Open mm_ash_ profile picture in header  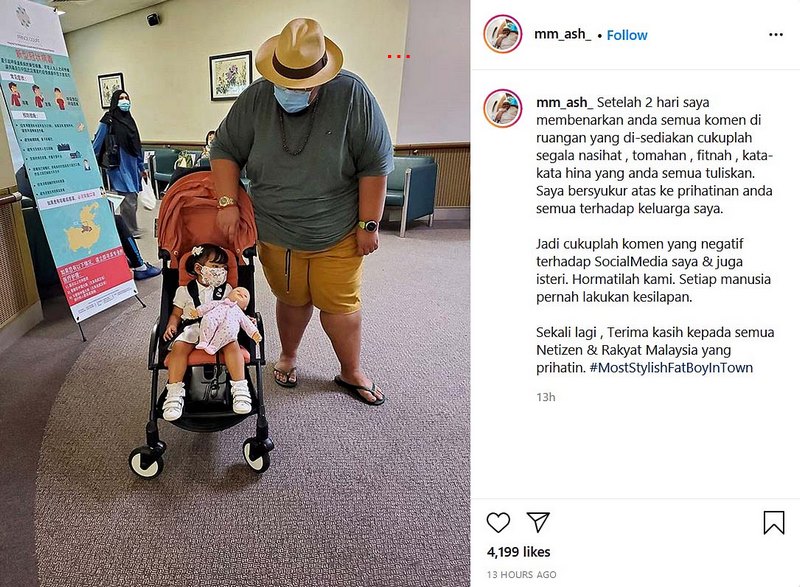pyautogui.click(x=503, y=34)
